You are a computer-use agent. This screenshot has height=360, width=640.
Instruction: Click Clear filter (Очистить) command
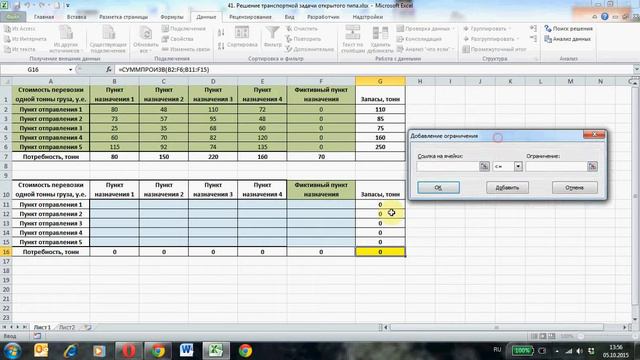click(301, 29)
